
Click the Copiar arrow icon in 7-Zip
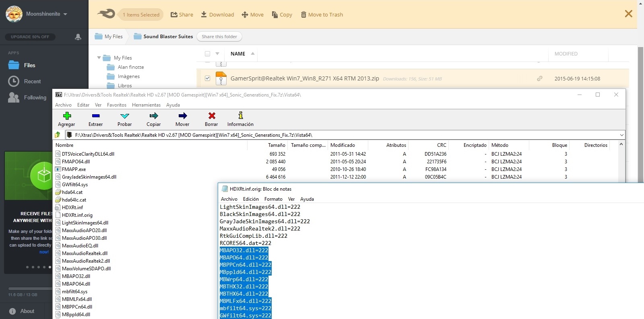[x=154, y=116]
